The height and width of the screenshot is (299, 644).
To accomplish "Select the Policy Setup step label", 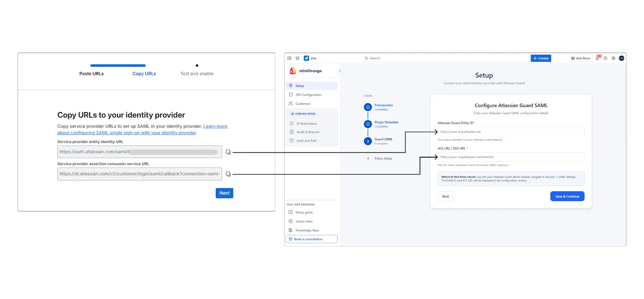I will click(x=383, y=158).
